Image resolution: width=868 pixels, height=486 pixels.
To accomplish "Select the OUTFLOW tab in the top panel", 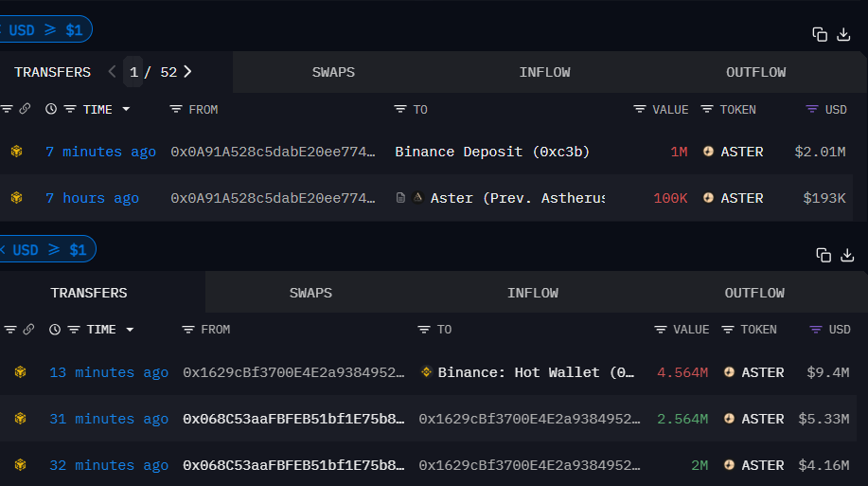I will tap(755, 72).
